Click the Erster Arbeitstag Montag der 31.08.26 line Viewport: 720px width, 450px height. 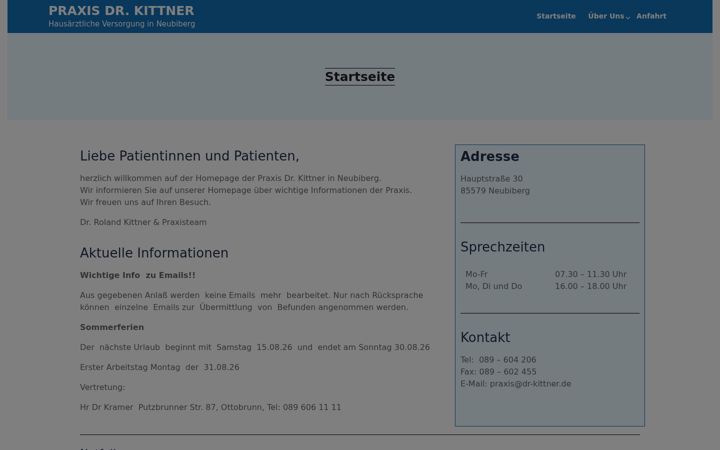click(x=159, y=367)
